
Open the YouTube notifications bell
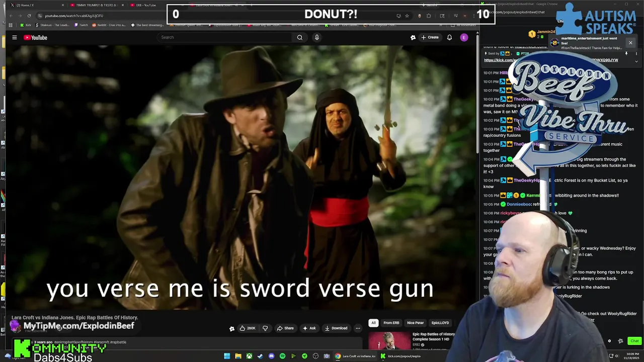coord(449,37)
